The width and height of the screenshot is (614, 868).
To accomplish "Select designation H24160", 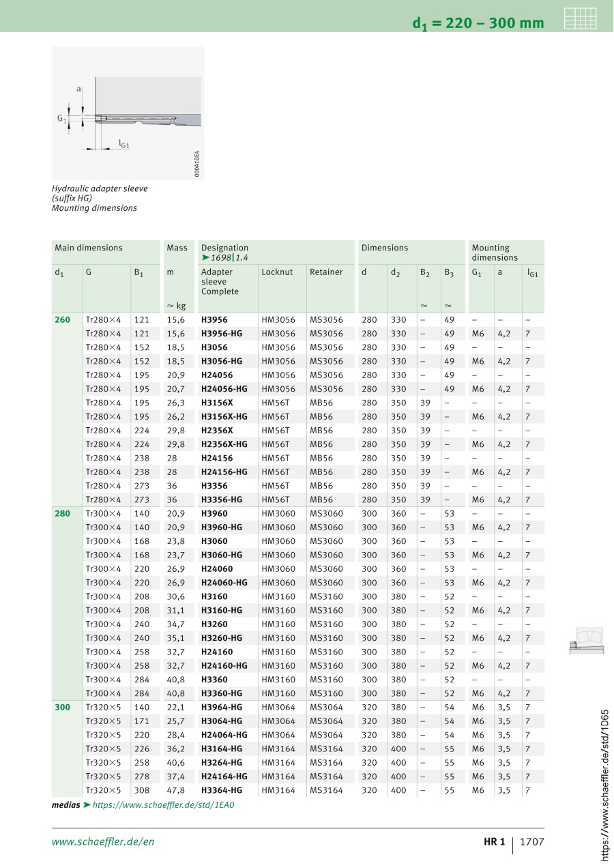I will pyautogui.click(x=217, y=652).
